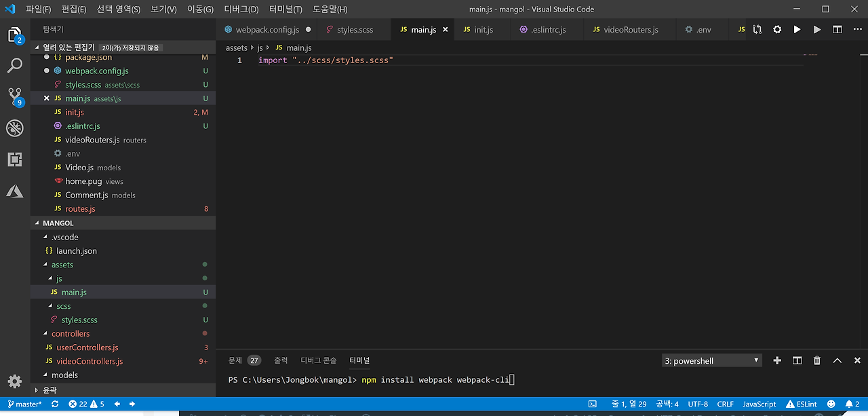Close main.js in open editors list

click(x=47, y=98)
